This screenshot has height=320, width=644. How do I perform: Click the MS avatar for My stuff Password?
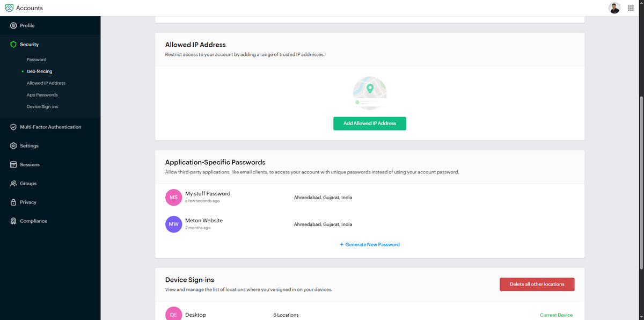(173, 197)
